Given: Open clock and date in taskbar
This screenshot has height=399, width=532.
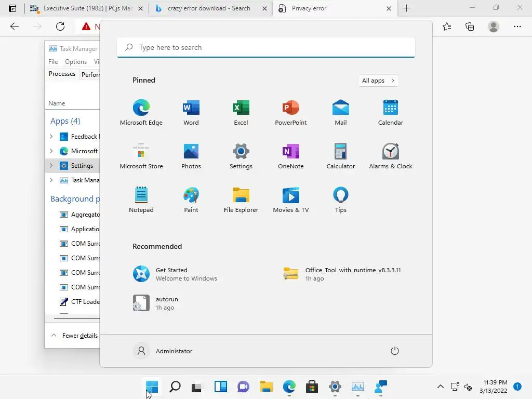Looking at the screenshot, I should click(494, 387).
